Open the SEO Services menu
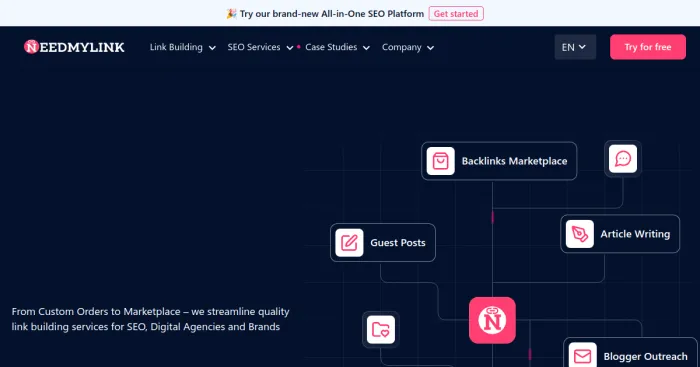The width and height of the screenshot is (700, 367). click(x=254, y=47)
